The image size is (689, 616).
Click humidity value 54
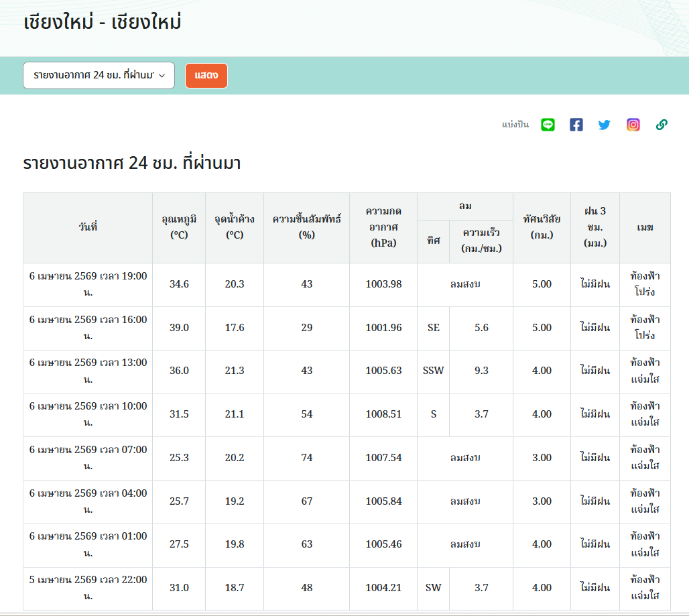coord(307,414)
